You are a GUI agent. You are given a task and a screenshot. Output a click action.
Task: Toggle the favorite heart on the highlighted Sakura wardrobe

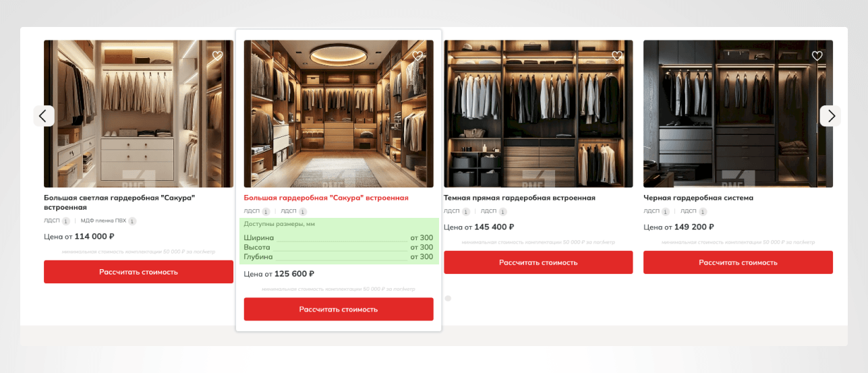pyautogui.click(x=417, y=56)
